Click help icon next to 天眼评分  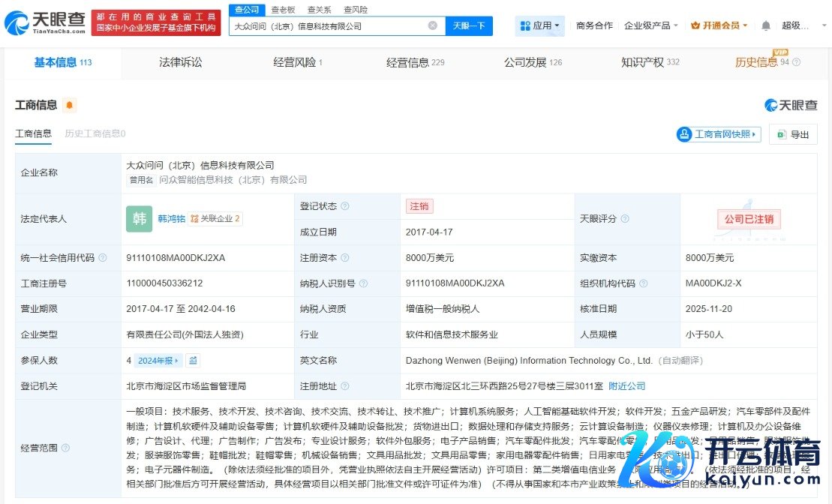tap(624, 219)
